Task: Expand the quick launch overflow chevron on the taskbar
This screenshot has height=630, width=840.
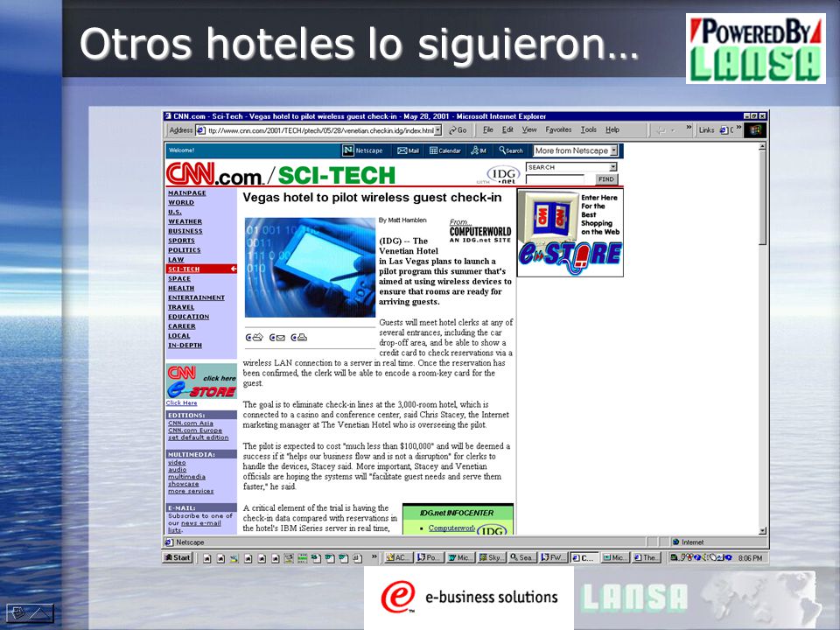Action: (374, 556)
